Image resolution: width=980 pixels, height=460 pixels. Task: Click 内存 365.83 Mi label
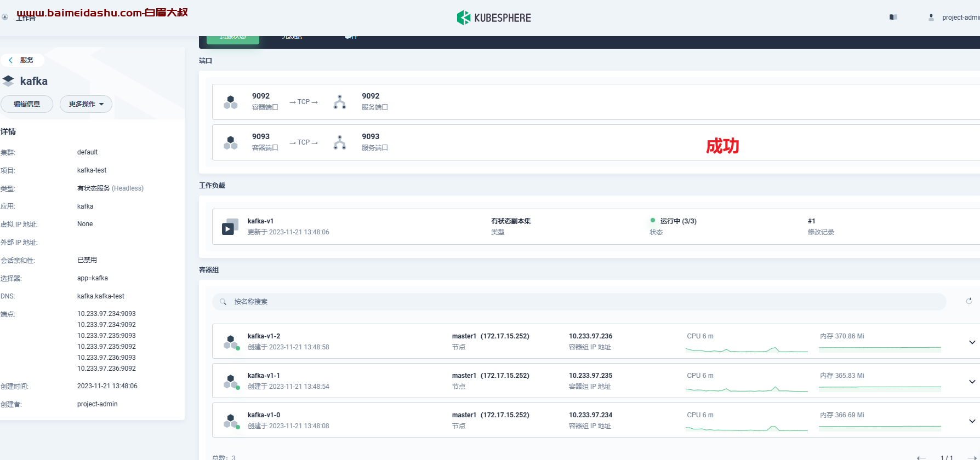pos(842,376)
